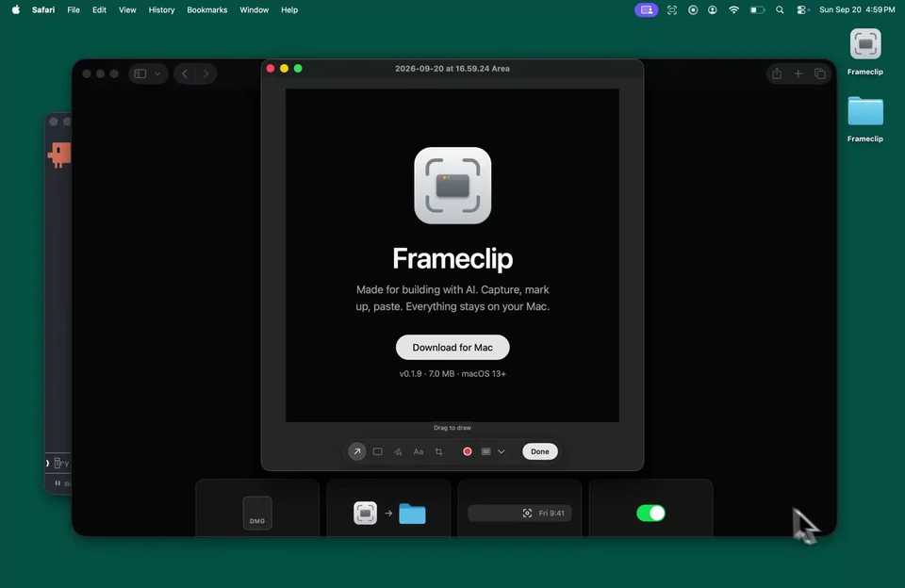Click the 'Fri 9:41' preview text
This screenshot has width=905, height=588.
pyautogui.click(x=551, y=513)
